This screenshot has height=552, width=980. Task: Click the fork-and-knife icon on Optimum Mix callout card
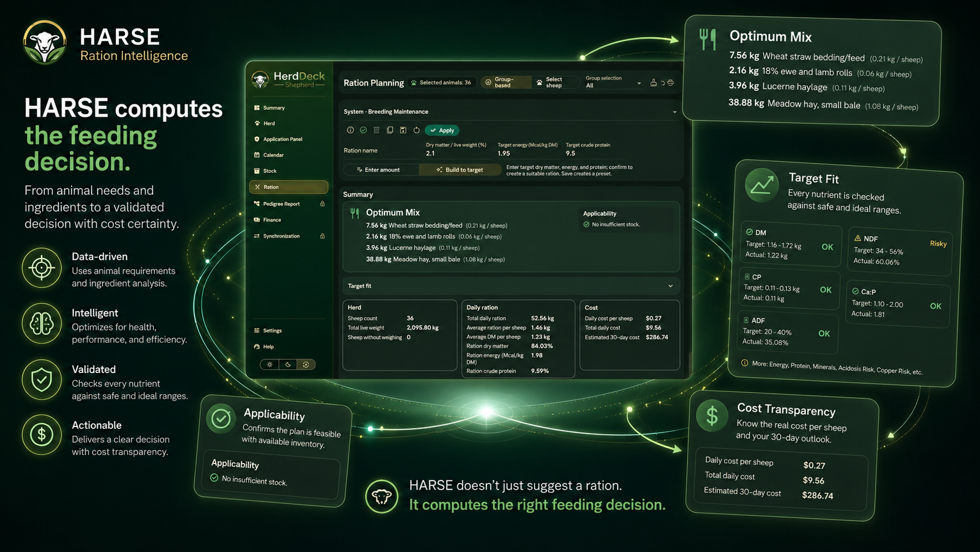tap(708, 39)
